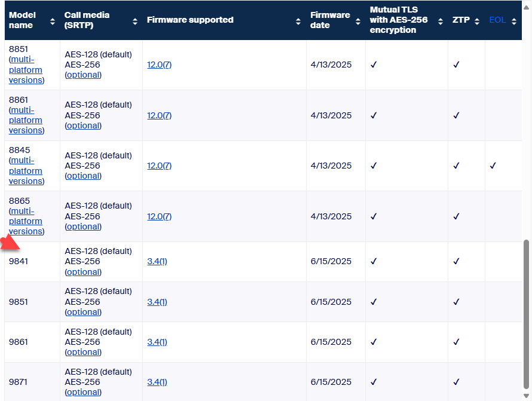Open multi-platform versions link for 8851
The height and width of the screenshot is (401, 532).
click(26, 70)
